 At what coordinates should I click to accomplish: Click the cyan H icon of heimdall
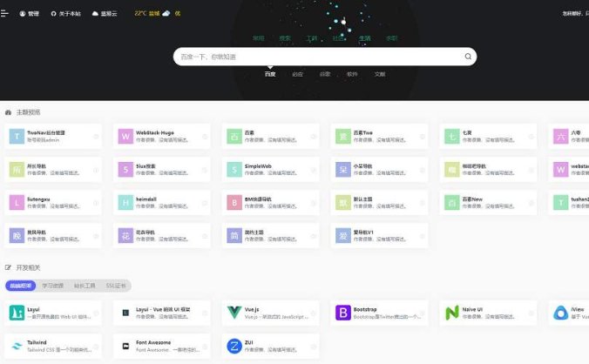(x=125, y=203)
